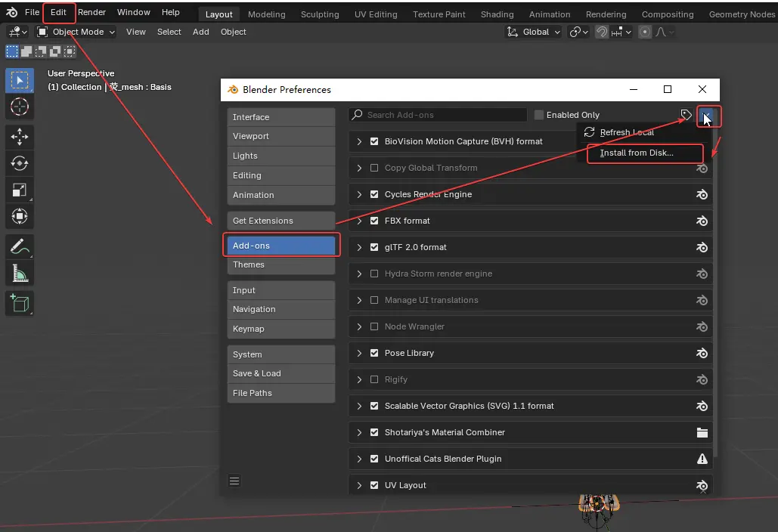Open the Render menu

pyautogui.click(x=91, y=12)
